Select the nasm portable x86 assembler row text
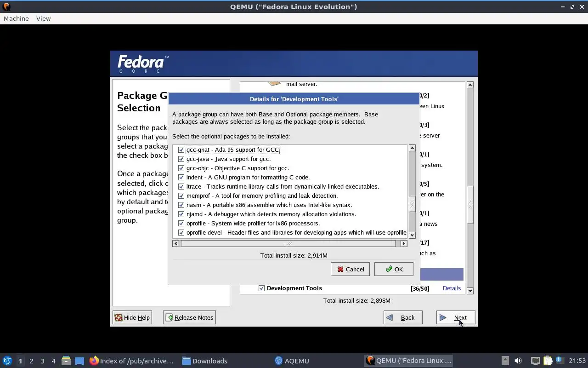The image size is (588, 368). click(269, 205)
